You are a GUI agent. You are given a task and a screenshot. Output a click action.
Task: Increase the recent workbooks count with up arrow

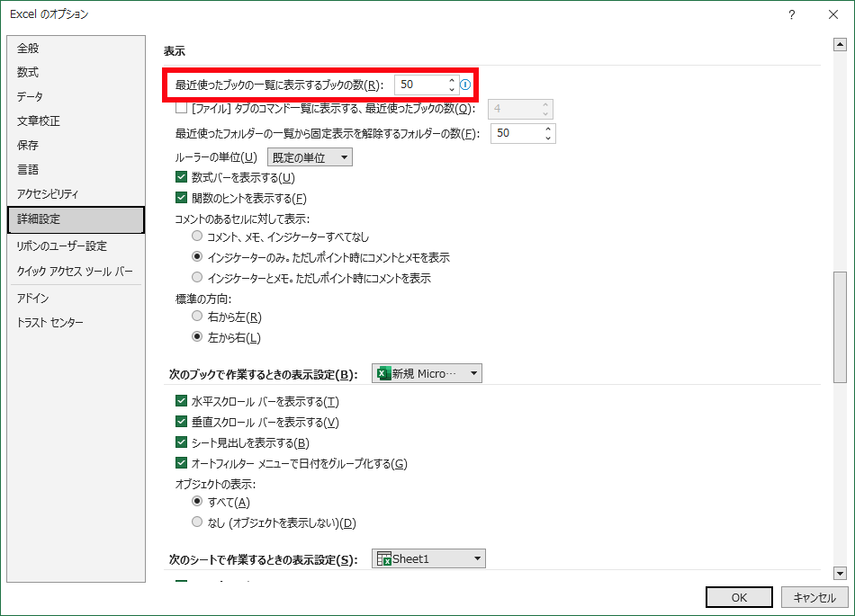click(452, 81)
